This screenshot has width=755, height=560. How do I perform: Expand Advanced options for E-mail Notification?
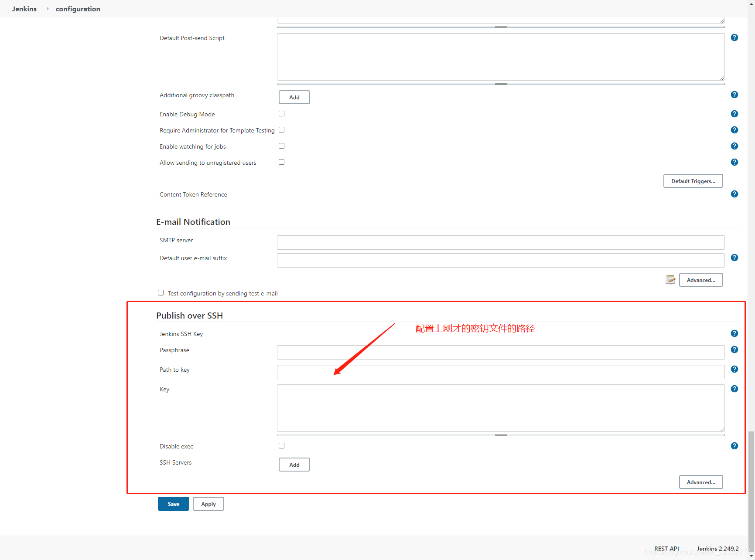(700, 280)
